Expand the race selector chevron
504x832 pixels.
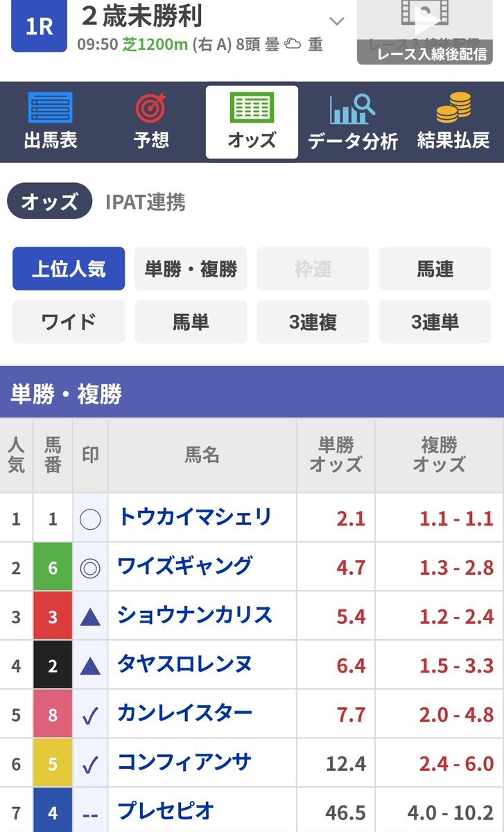point(336,21)
